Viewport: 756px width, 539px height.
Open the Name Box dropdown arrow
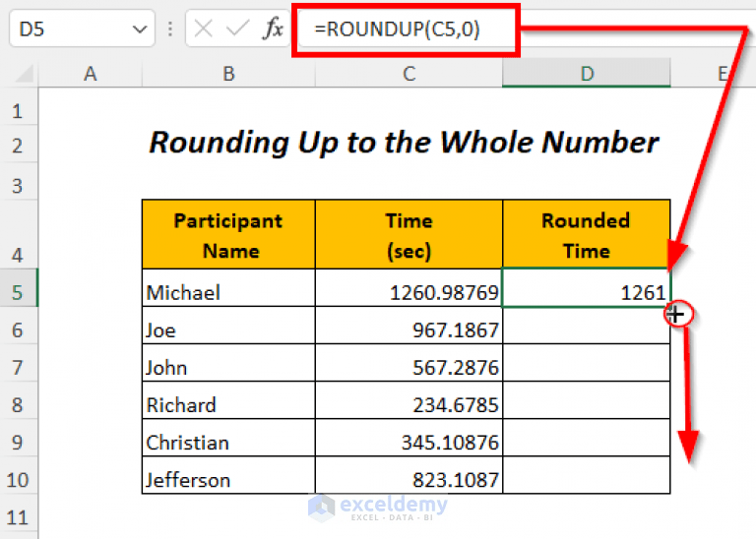click(140, 30)
